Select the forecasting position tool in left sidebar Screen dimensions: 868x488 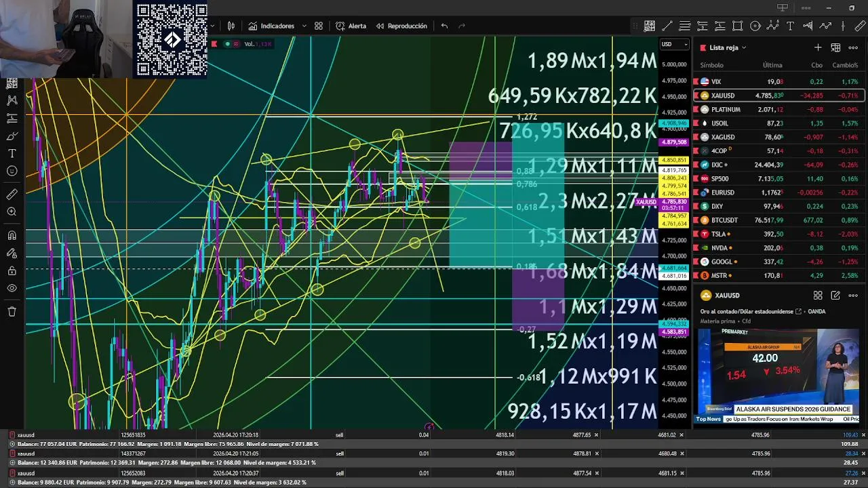tap(12, 118)
